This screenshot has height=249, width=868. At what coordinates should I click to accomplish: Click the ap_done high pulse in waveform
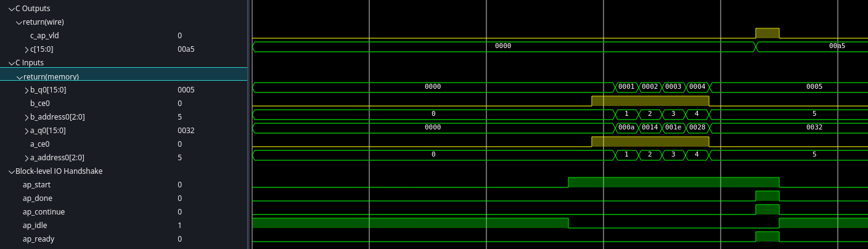tap(768, 196)
